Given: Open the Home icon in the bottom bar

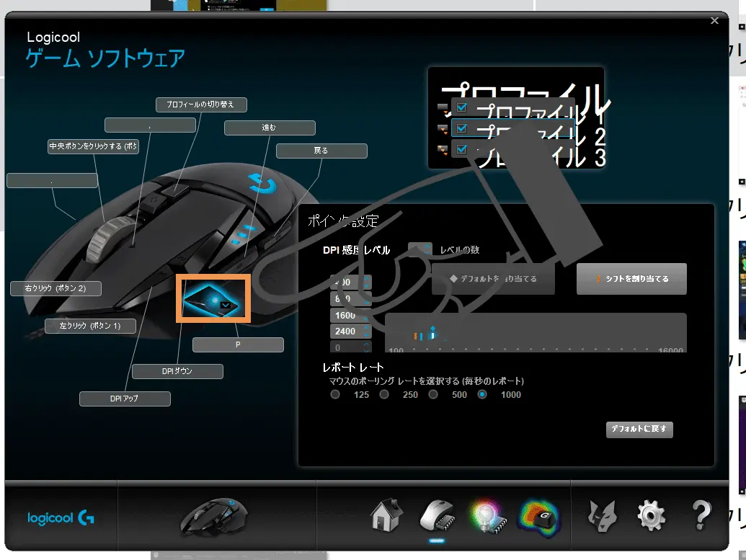Looking at the screenshot, I should click(387, 515).
